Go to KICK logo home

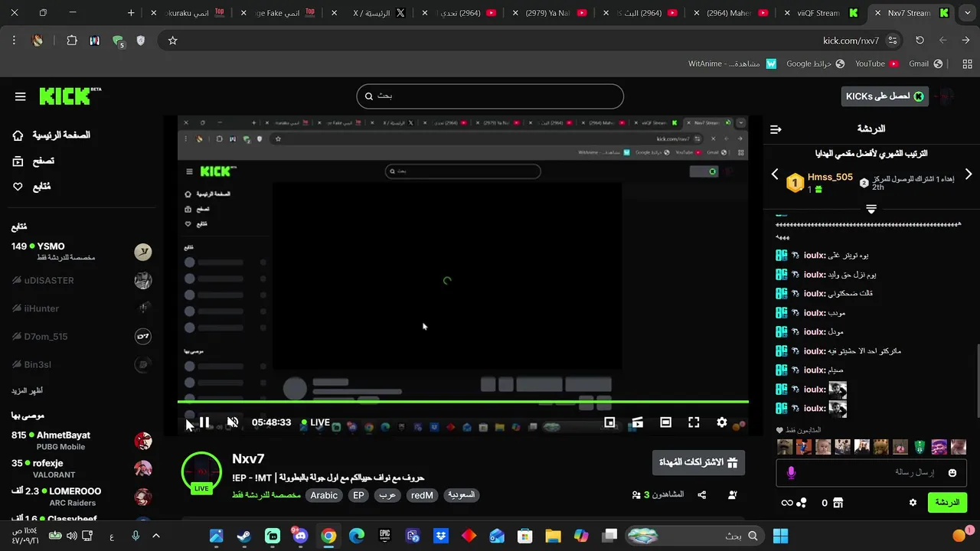(x=70, y=96)
